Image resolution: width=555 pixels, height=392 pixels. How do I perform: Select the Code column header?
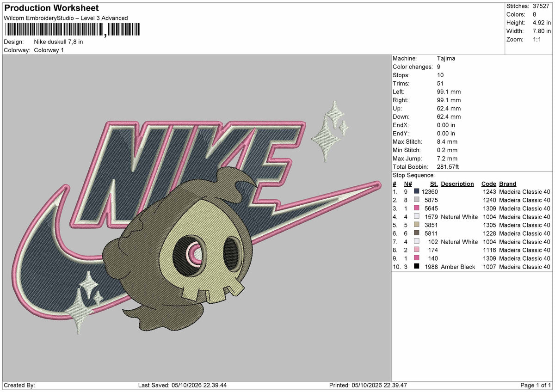coord(488,184)
